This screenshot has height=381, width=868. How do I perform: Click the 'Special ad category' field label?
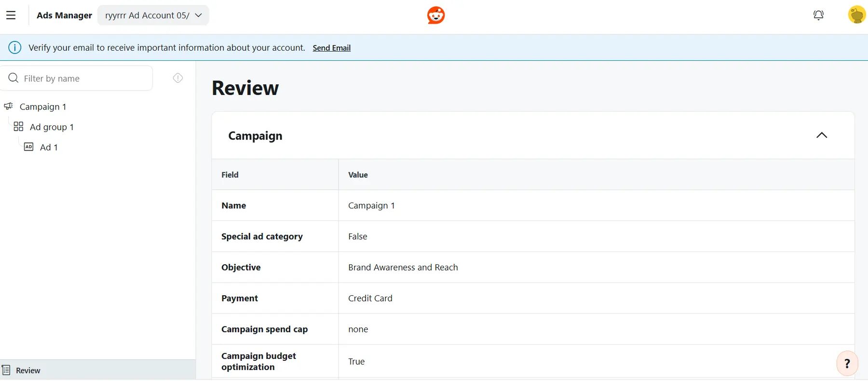[x=262, y=236]
